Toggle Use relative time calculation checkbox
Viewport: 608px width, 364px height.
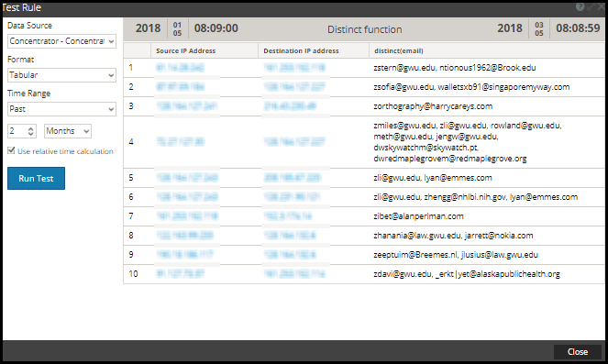pos(11,150)
